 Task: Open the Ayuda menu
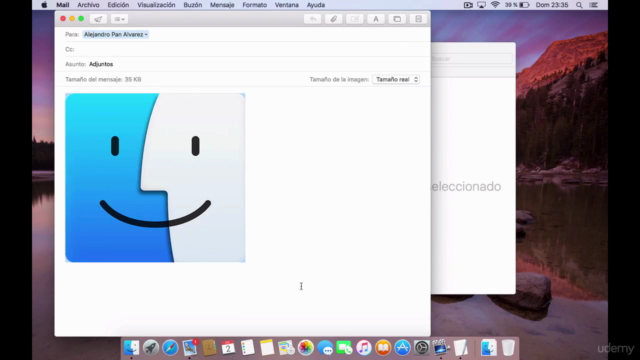[316, 5]
